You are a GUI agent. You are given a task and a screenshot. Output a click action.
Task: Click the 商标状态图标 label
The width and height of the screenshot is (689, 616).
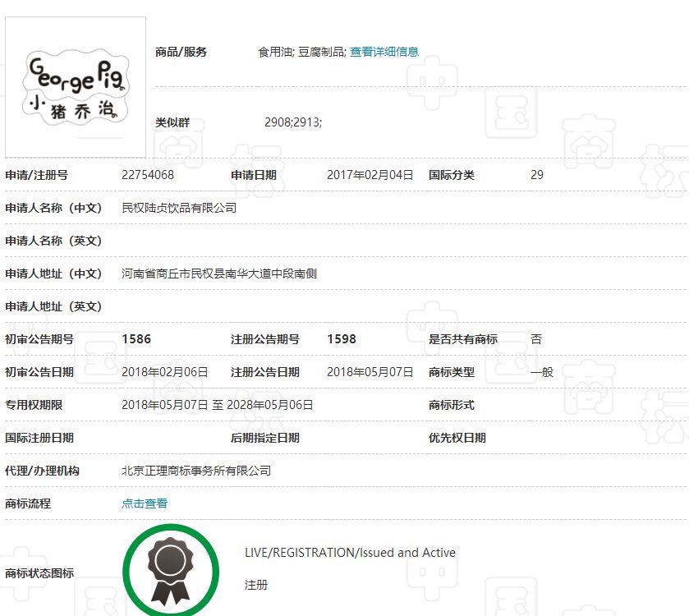(39, 573)
